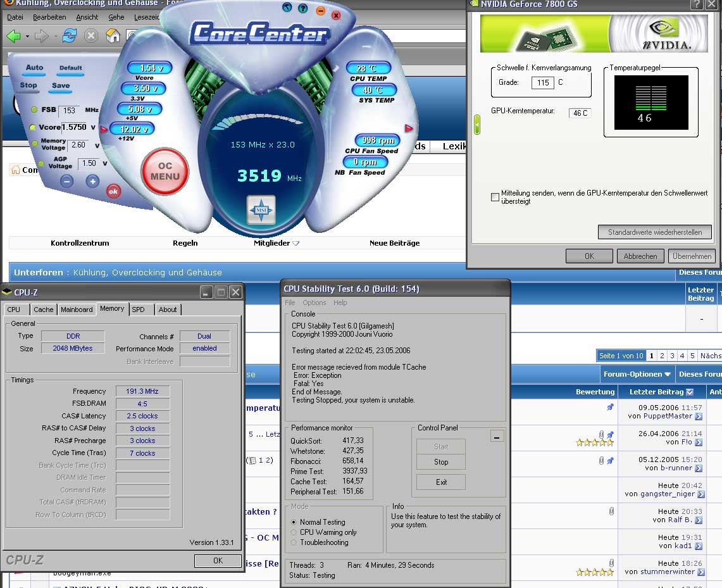Click Save in CoreCenter panel

[61, 85]
